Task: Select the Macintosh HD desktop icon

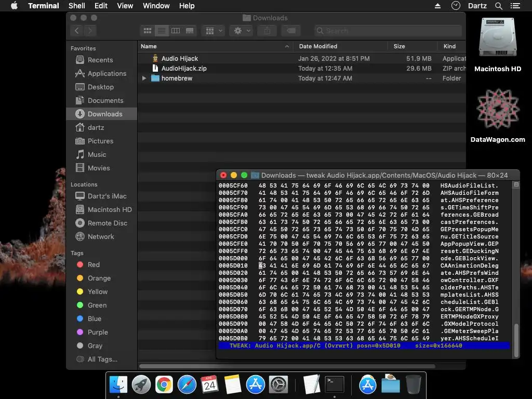Action: pyautogui.click(x=497, y=45)
